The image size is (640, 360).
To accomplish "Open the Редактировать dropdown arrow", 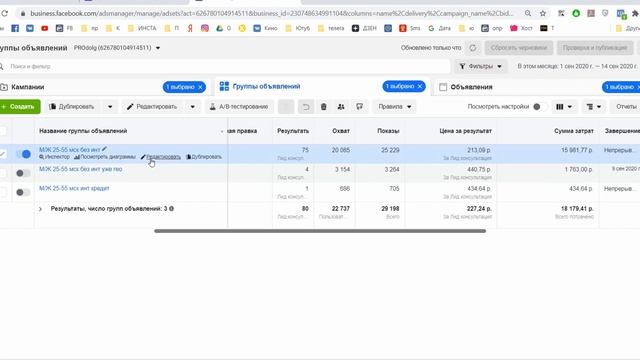I will pos(193,107).
